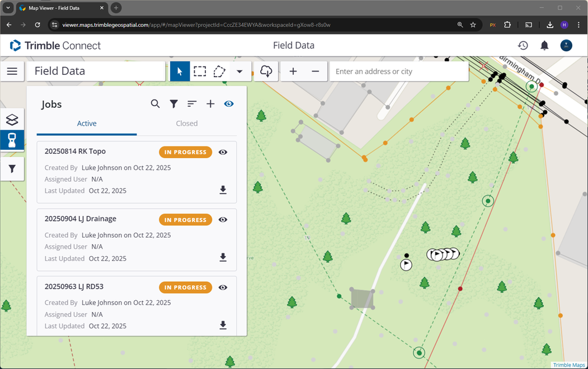The image size is (588, 369).
Task: Switch to the Closed jobs tab
Action: click(x=186, y=124)
